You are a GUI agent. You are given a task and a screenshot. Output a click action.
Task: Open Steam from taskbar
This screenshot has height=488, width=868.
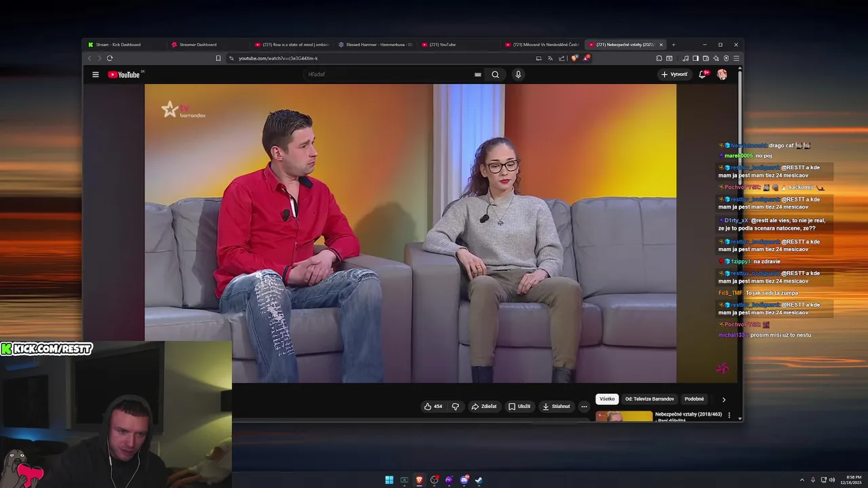tap(479, 480)
